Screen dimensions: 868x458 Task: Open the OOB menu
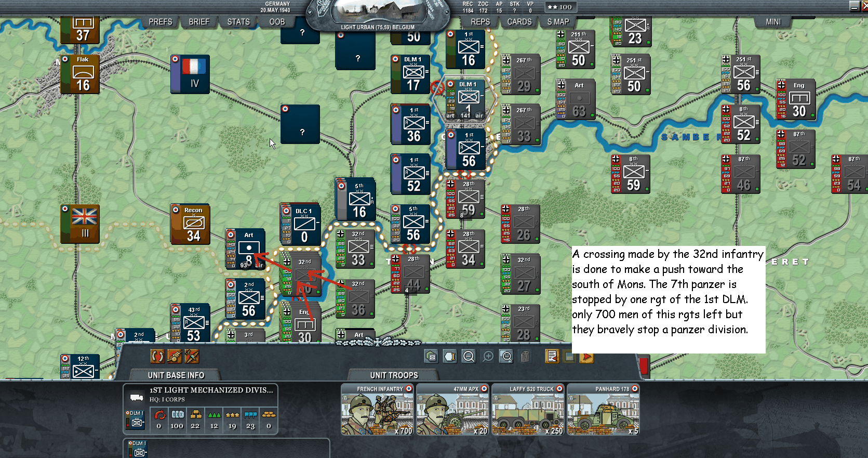[277, 22]
